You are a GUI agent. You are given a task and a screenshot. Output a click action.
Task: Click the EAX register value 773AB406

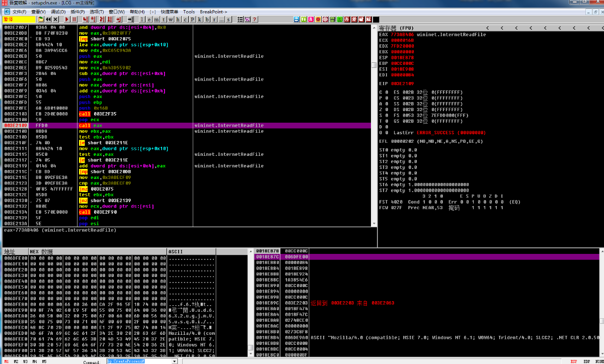point(403,35)
